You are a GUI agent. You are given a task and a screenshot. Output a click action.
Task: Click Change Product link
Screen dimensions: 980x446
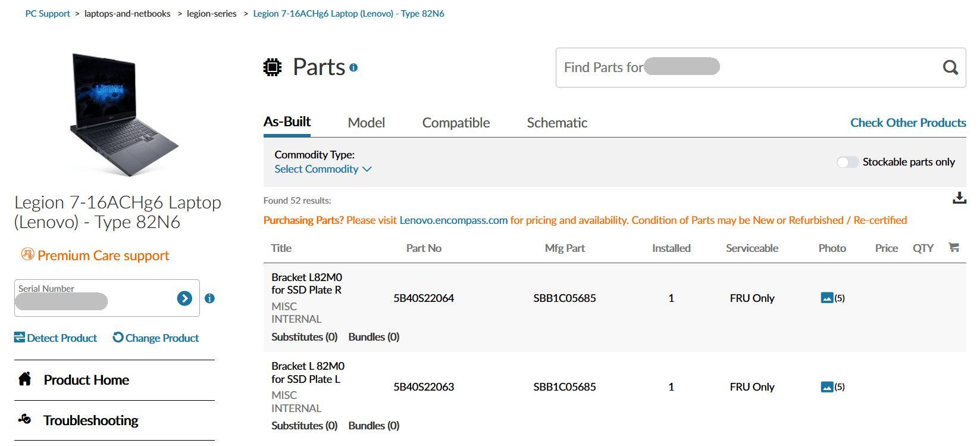(x=156, y=338)
